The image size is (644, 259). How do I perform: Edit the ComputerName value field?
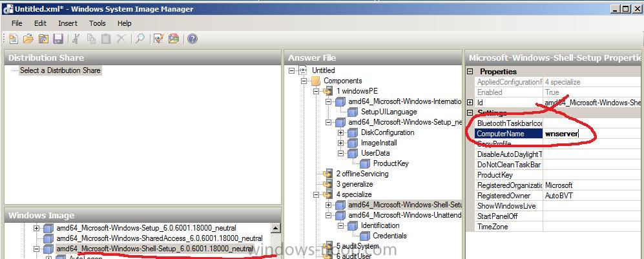click(x=592, y=134)
